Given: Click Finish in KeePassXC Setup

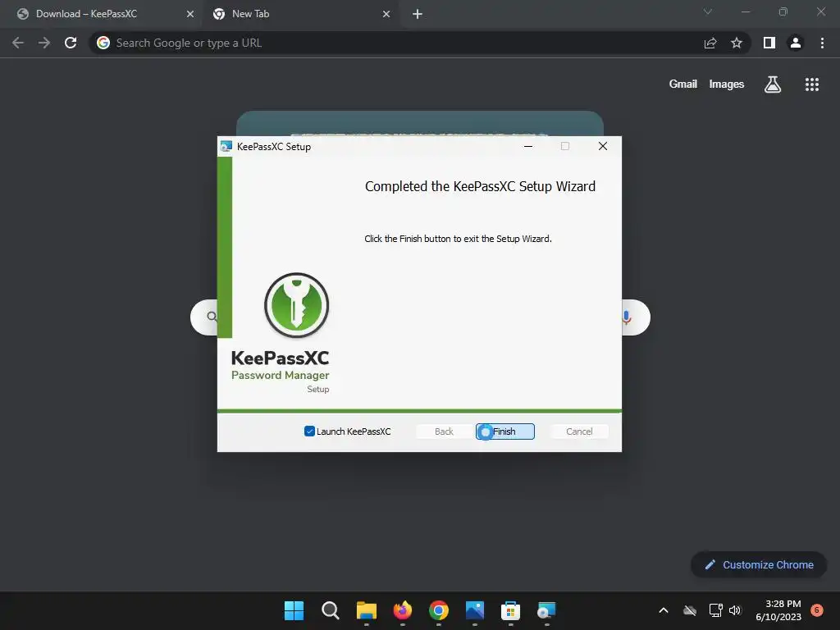Looking at the screenshot, I should [x=504, y=431].
